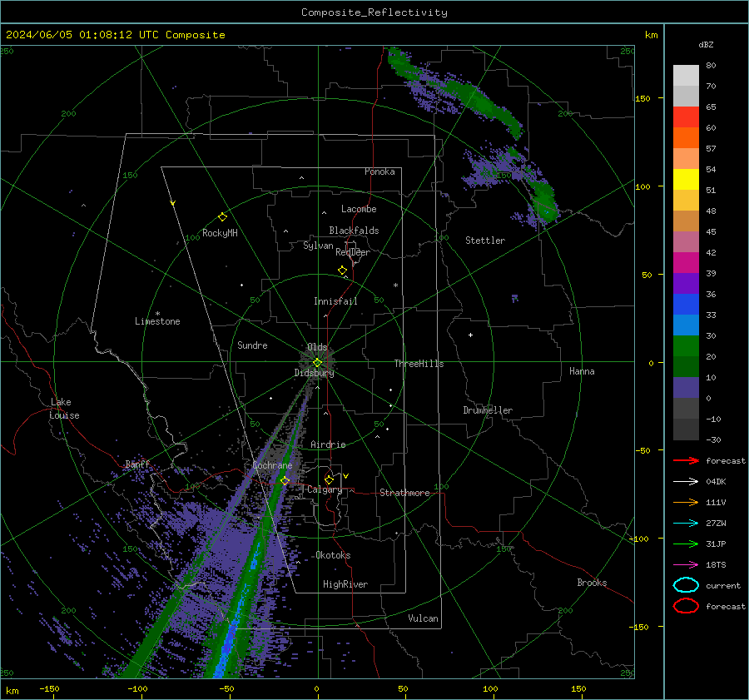Click the Lake Louise label
Screen dimensions: 749x700
tap(64, 409)
